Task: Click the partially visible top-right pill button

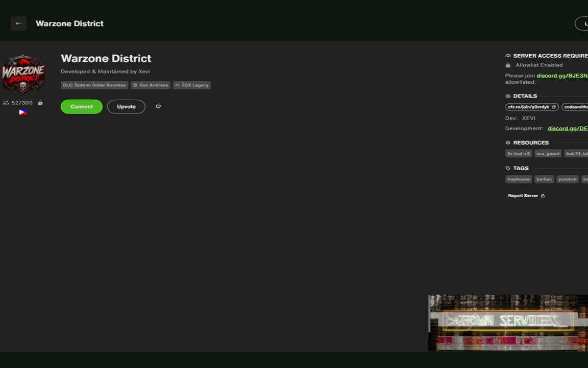Action: click(x=582, y=24)
